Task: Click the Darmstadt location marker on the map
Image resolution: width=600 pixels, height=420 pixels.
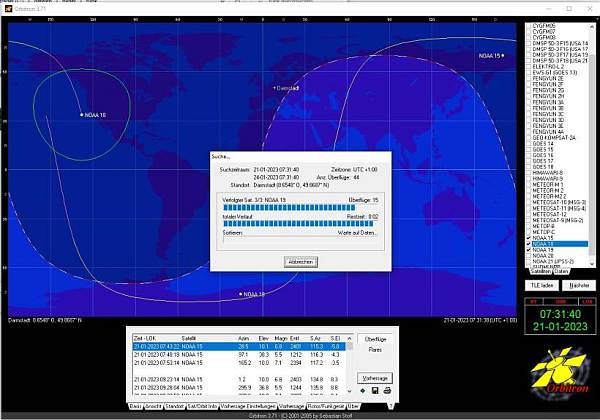Action: (274, 88)
